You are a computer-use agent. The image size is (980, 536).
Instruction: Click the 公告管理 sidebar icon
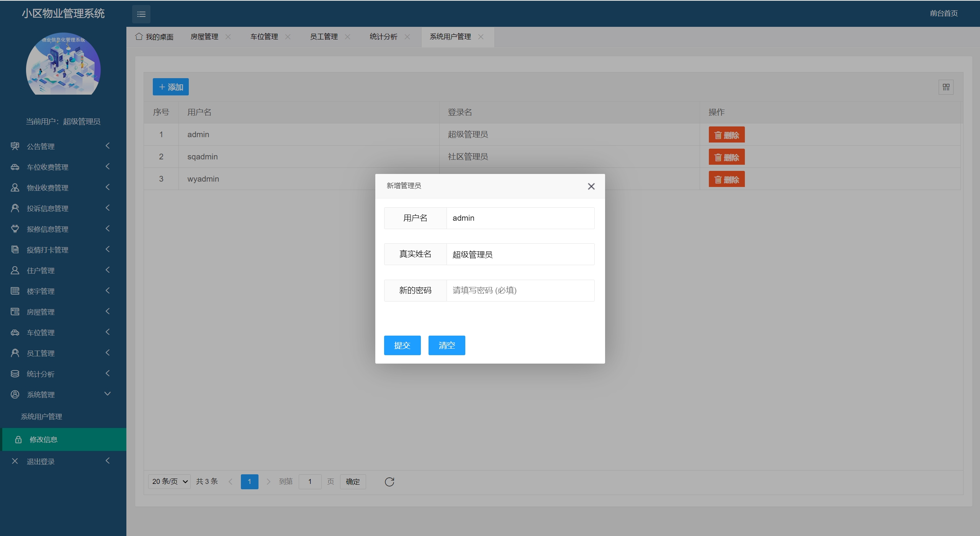pyautogui.click(x=15, y=146)
